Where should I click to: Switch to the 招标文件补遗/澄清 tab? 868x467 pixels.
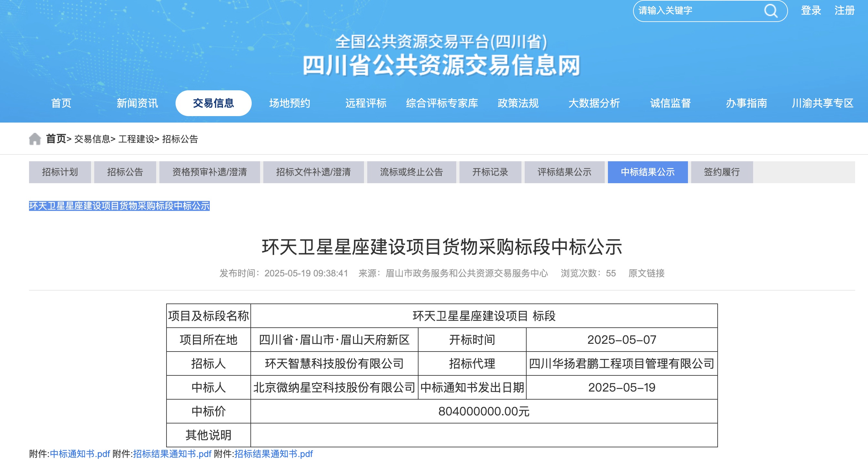tap(313, 172)
